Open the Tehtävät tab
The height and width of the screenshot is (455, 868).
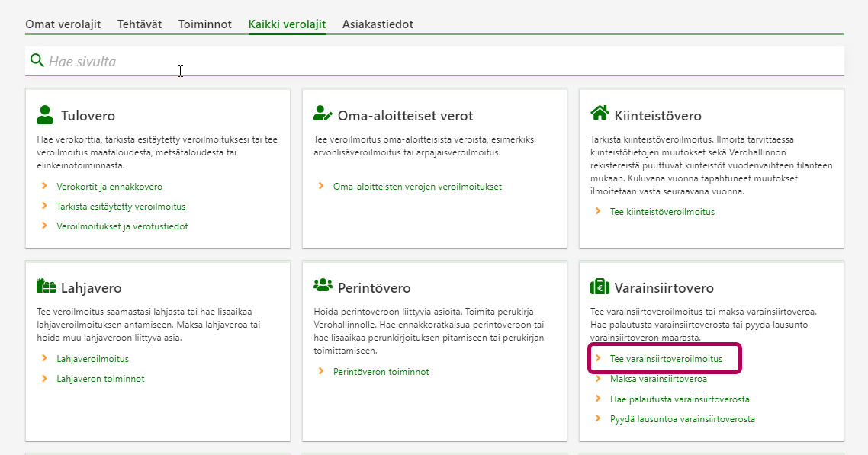click(x=140, y=24)
